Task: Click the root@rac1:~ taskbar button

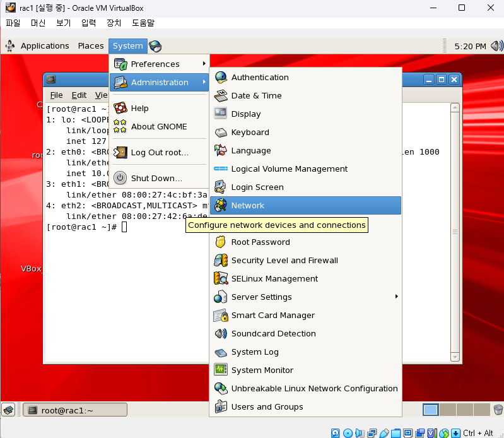Action: click(75, 410)
